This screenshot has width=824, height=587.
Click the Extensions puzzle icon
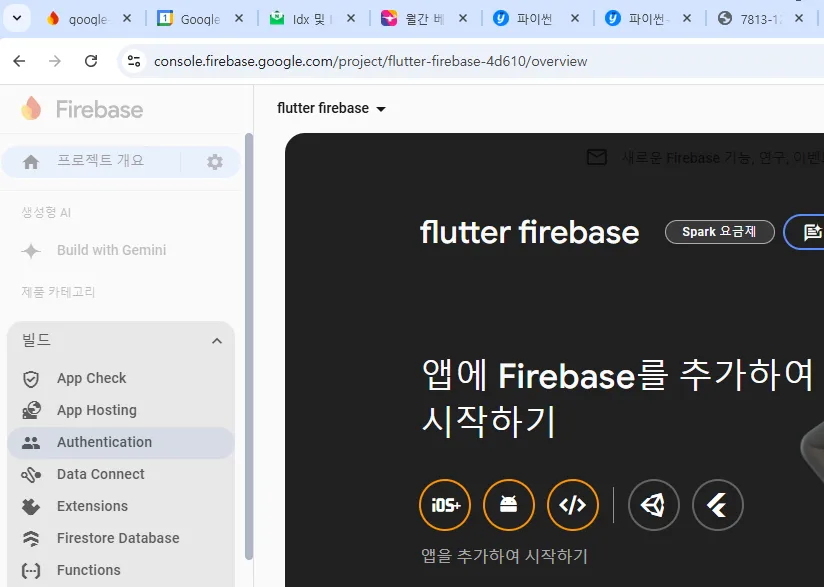(31, 507)
